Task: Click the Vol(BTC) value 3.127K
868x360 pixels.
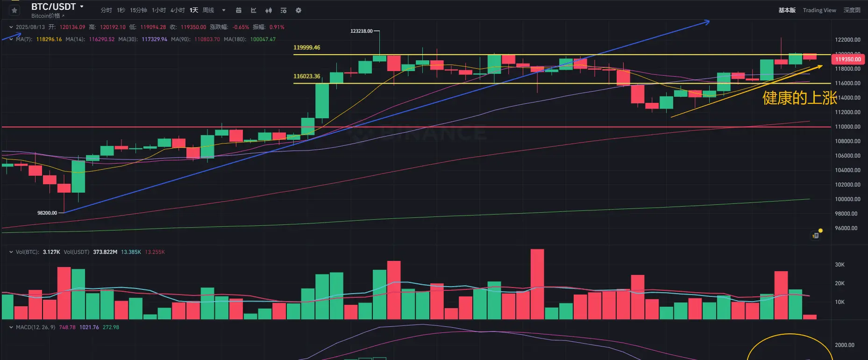Action: click(51, 252)
